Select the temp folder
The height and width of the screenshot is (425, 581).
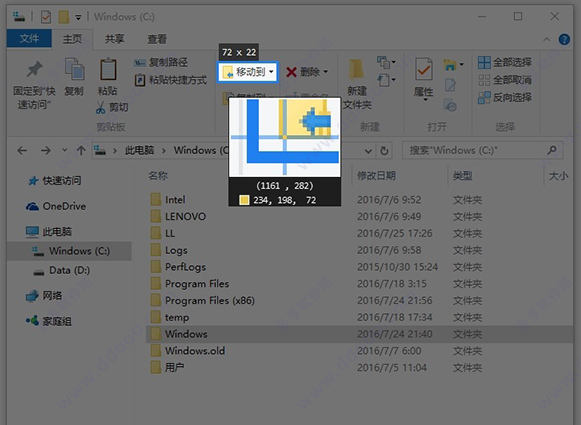click(170, 317)
